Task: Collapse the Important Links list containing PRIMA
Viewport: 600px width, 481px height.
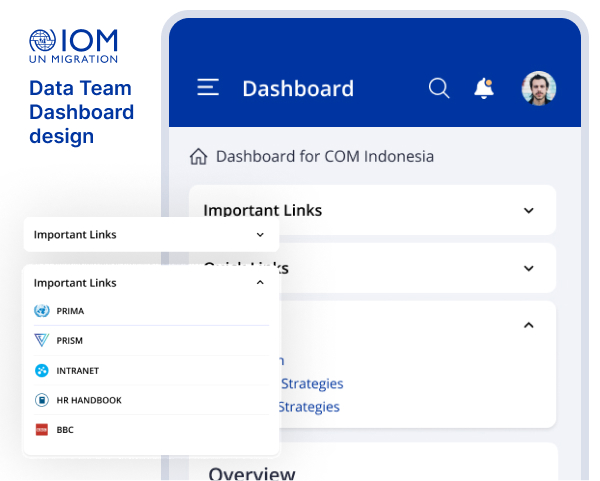Action: (x=260, y=283)
